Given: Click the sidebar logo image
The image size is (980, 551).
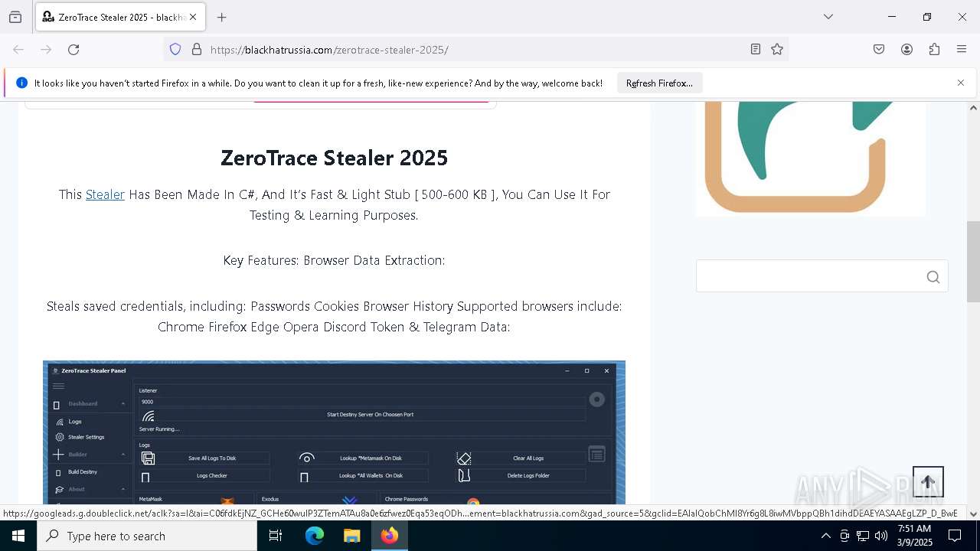Looking at the screenshot, I should pyautogui.click(x=811, y=158).
